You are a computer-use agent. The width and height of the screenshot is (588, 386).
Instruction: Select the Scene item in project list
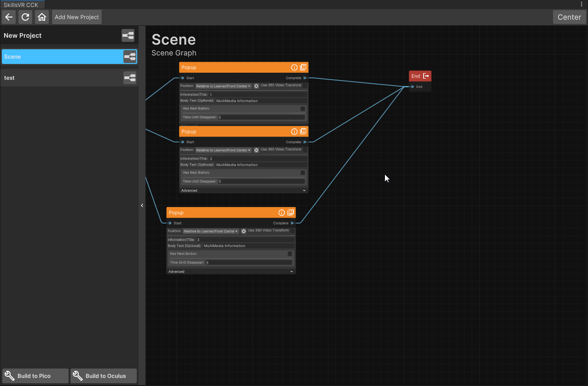click(69, 57)
